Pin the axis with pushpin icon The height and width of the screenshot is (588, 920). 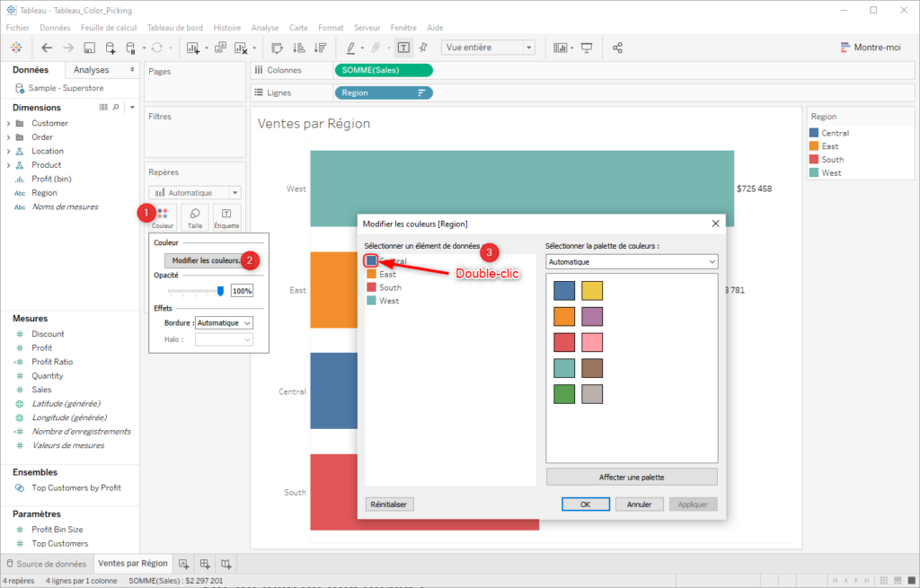click(424, 48)
